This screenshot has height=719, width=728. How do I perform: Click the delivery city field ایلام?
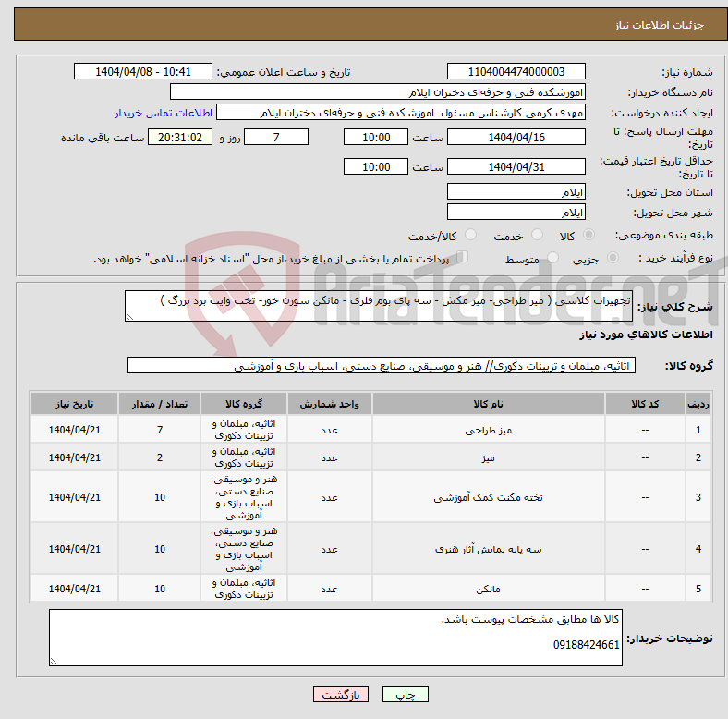516,212
